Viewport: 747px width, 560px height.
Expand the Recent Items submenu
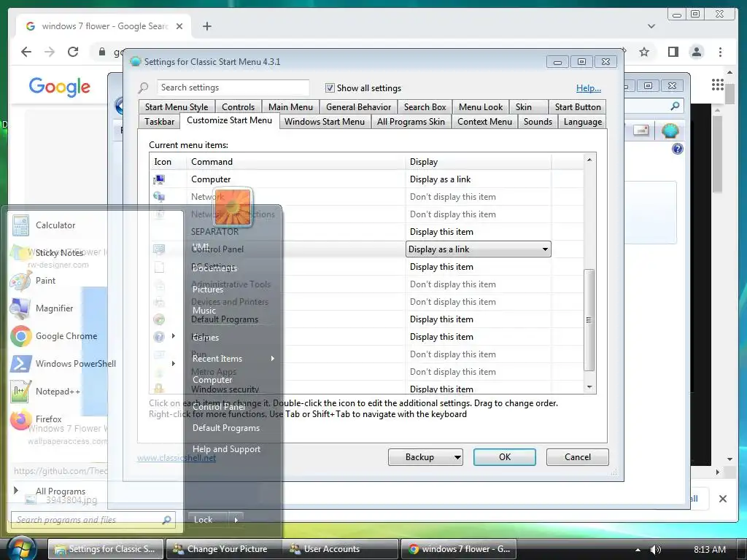tap(233, 359)
